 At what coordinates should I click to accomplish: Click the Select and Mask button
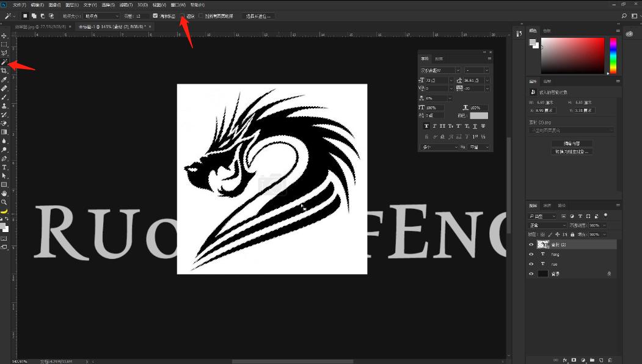click(x=258, y=16)
